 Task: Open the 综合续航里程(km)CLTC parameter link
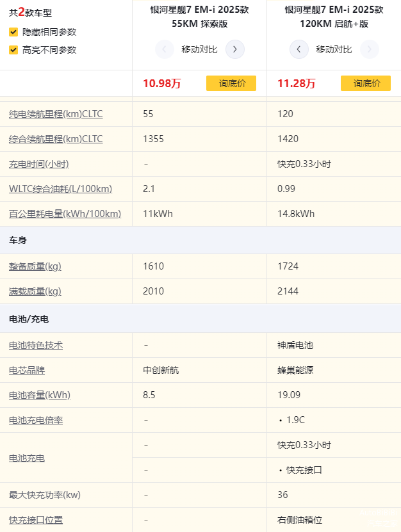pyautogui.click(x=56, y=139)
